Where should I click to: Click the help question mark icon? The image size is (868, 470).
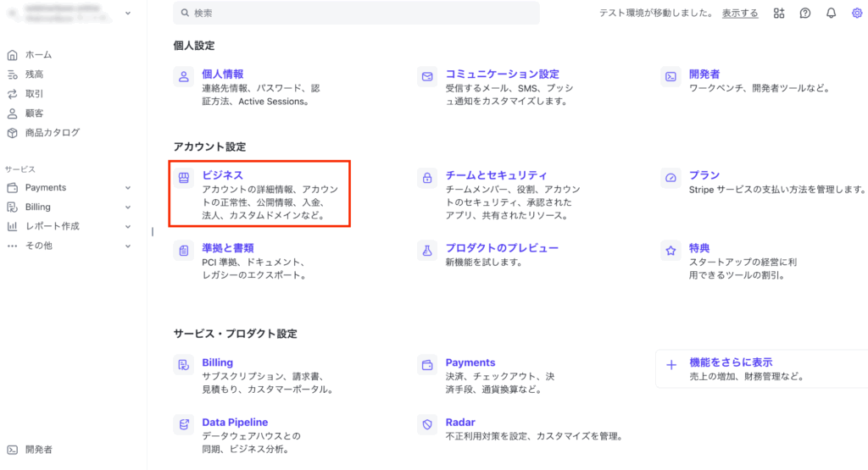805,14
